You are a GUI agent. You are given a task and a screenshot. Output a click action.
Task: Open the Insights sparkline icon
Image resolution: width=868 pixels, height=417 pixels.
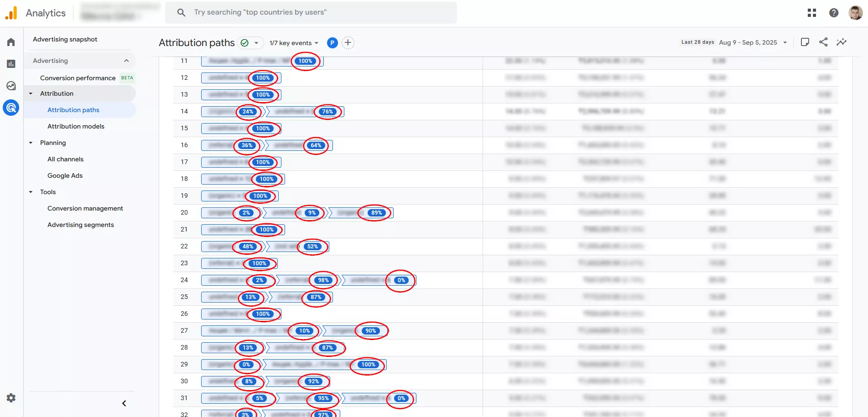(841, 42)
